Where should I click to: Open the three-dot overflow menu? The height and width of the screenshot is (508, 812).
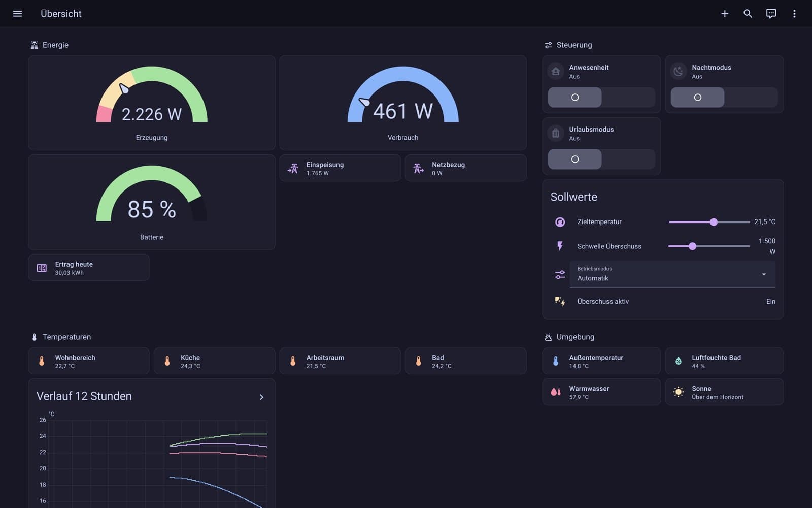794,14
